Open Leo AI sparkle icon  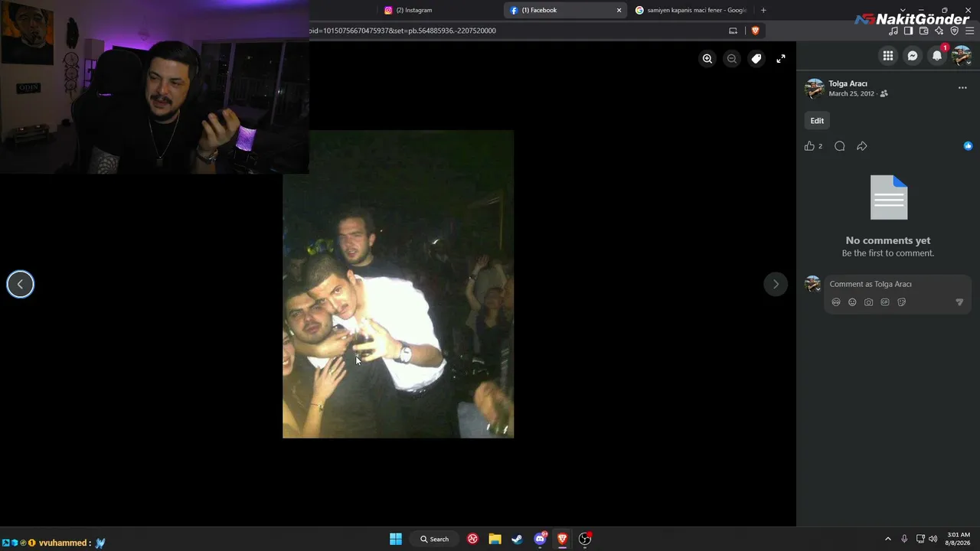click(x=939, y=31)
